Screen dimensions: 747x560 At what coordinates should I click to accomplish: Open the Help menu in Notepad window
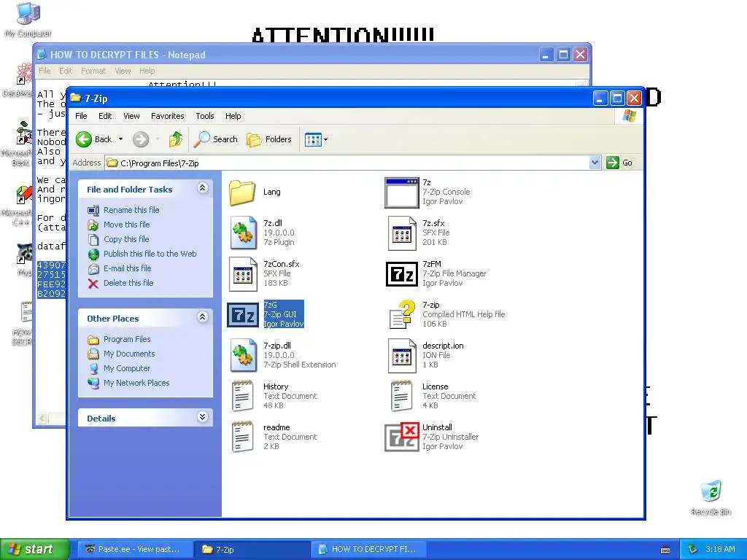pyautogui.click(x=147, y=71)
